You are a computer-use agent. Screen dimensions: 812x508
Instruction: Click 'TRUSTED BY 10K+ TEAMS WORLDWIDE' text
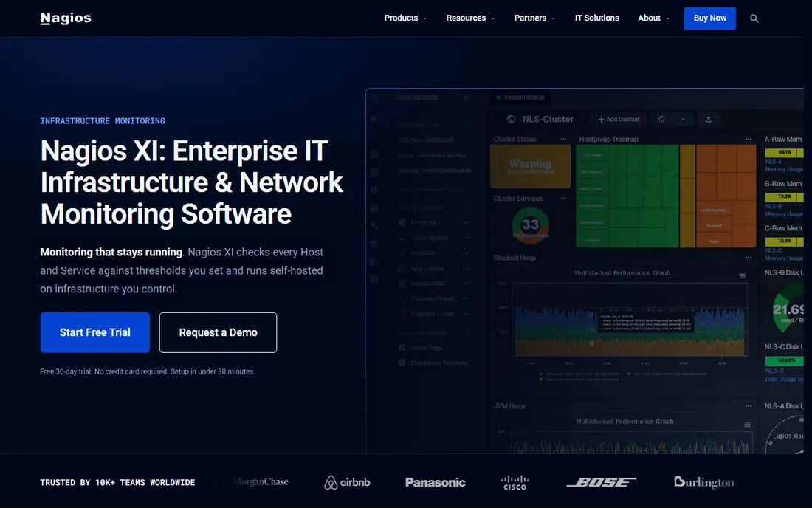pos(117,483)
